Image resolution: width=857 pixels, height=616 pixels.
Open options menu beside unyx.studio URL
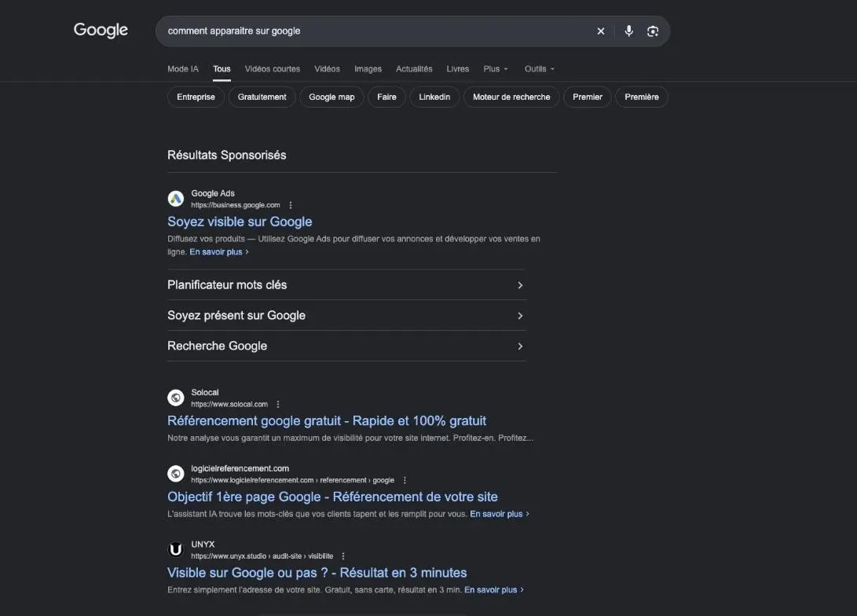pos(343,555)
